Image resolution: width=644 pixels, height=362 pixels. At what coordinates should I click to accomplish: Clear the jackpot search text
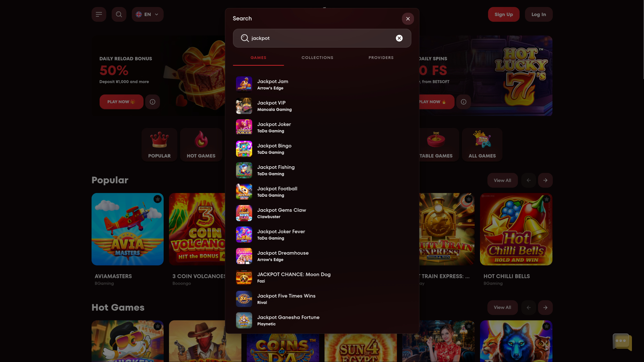click(399, 38)
